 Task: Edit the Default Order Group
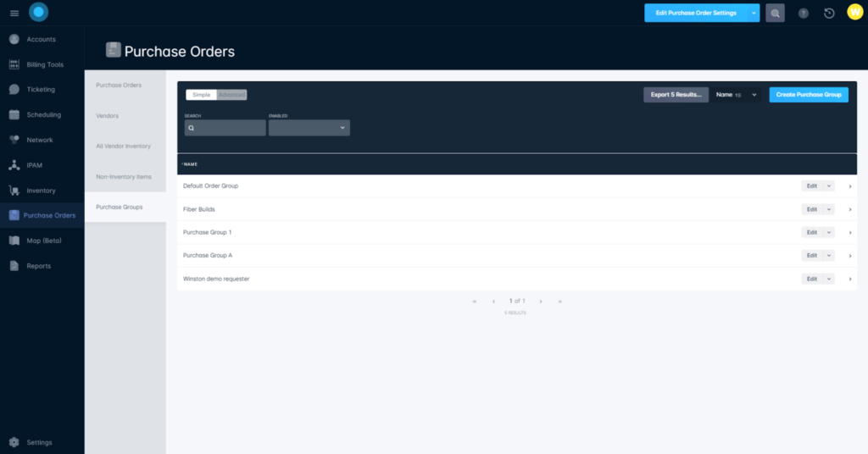point(812,186)
